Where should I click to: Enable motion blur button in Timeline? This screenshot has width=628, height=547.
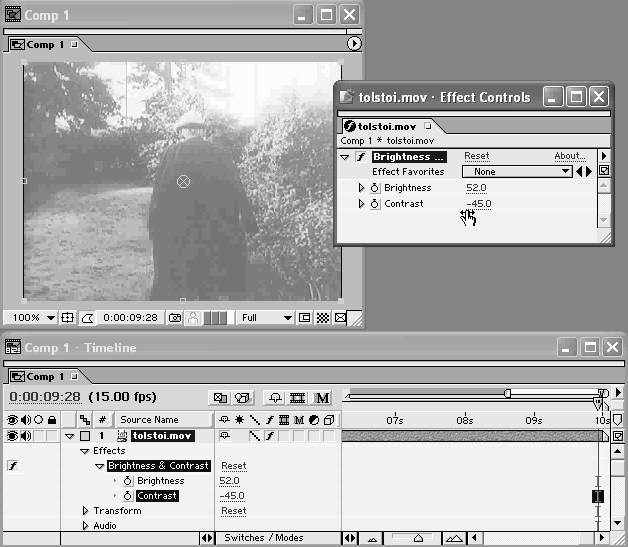pos(323,398)
